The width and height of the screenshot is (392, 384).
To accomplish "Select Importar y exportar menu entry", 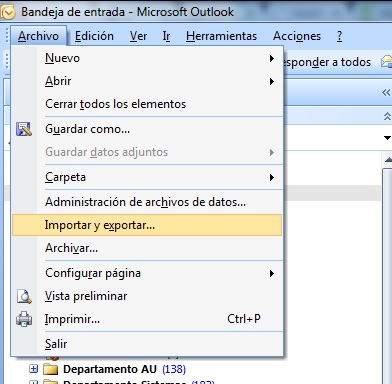I will [x=147, y=225].
